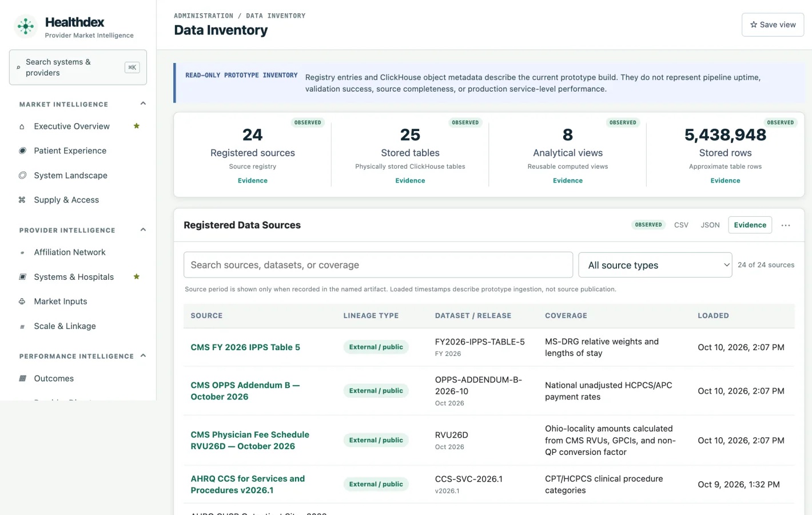Unstar Systems & Hospitals in the sidebar
Viewport: 812px width, 515px height.
click(137, 277)
